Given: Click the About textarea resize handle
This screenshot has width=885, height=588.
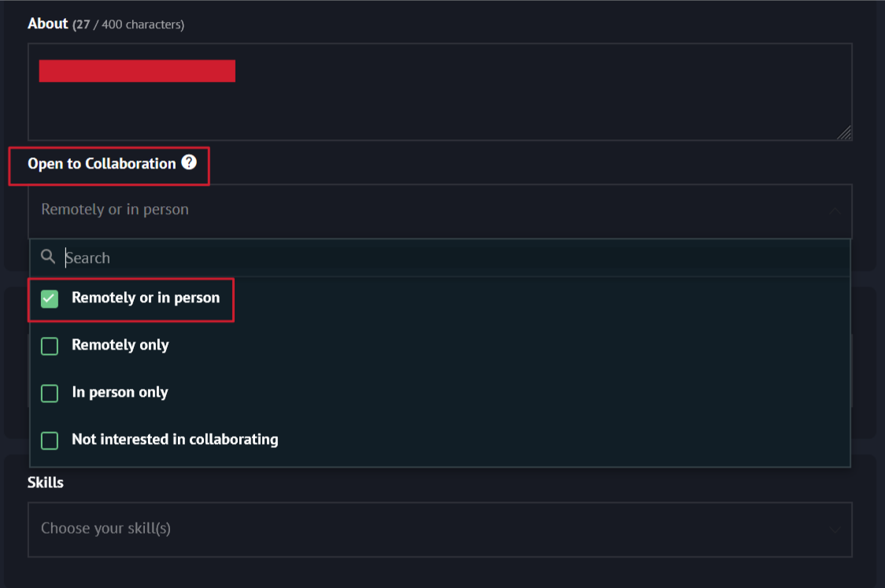Looking at the screenshot, I should point(843,132).
